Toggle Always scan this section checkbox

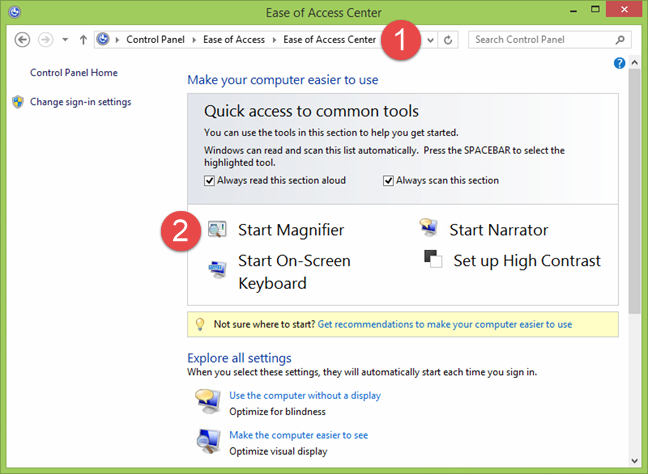tap(388, 181)
